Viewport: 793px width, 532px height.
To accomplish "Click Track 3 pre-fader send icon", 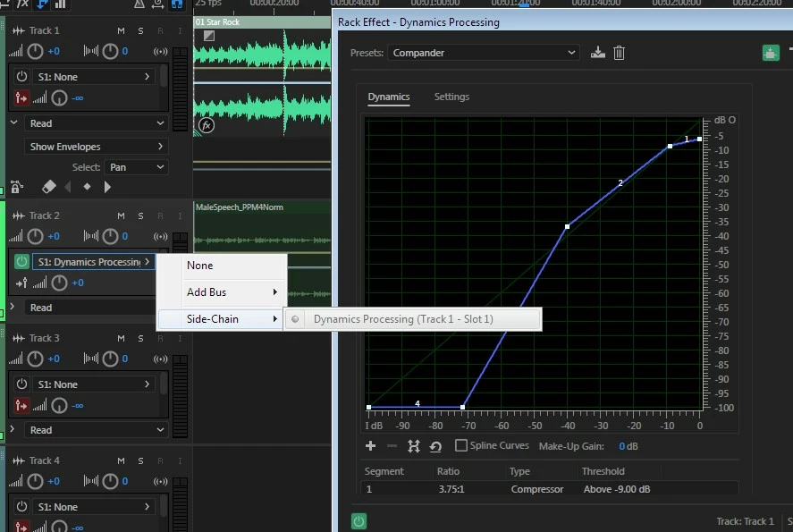I will (x=21, y=405).
